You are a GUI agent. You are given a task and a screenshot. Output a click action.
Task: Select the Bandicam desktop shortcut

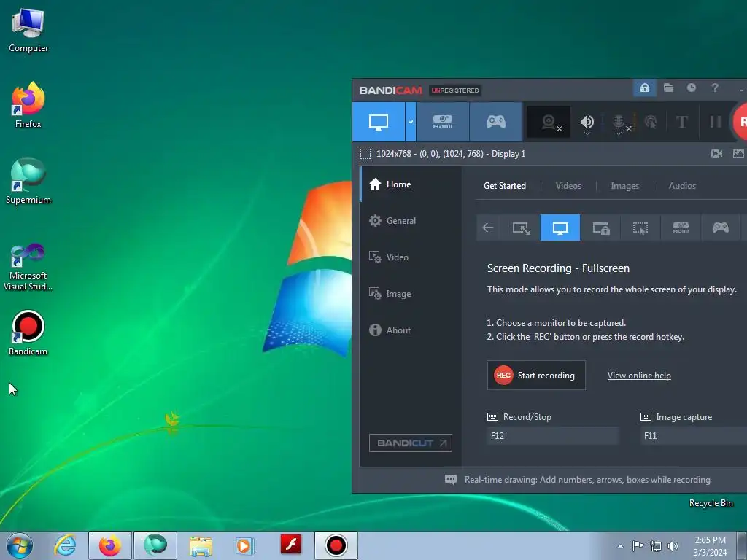[x=28, y=333]
